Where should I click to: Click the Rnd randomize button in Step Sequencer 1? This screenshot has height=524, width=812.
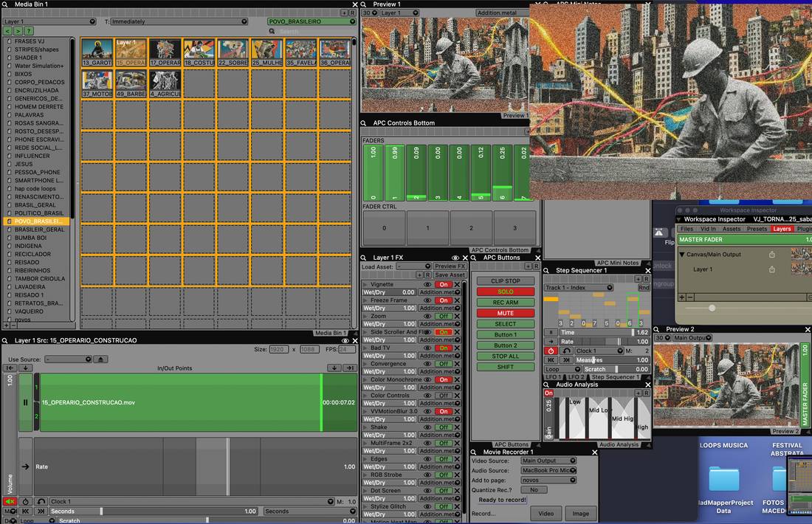point(644,287)
